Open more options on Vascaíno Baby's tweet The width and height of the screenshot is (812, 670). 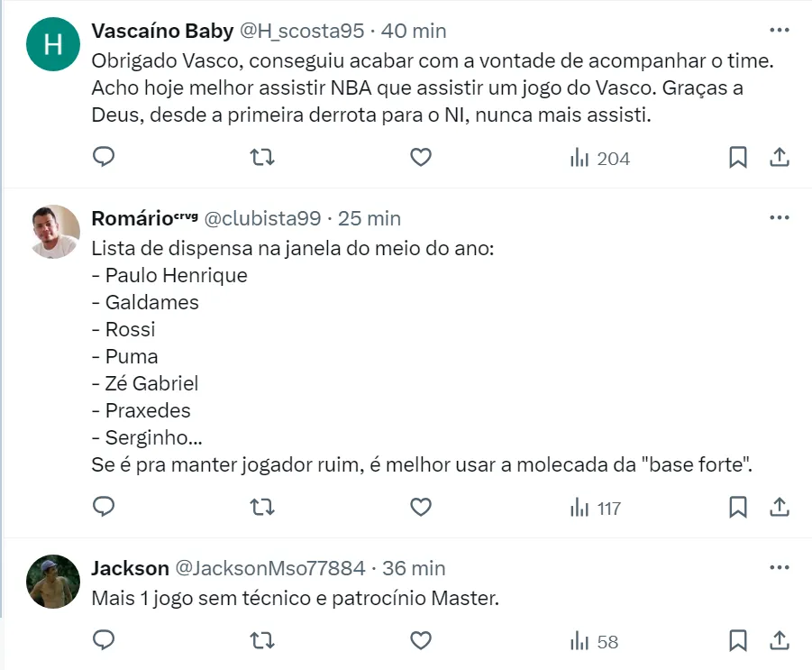coord(779,30)
